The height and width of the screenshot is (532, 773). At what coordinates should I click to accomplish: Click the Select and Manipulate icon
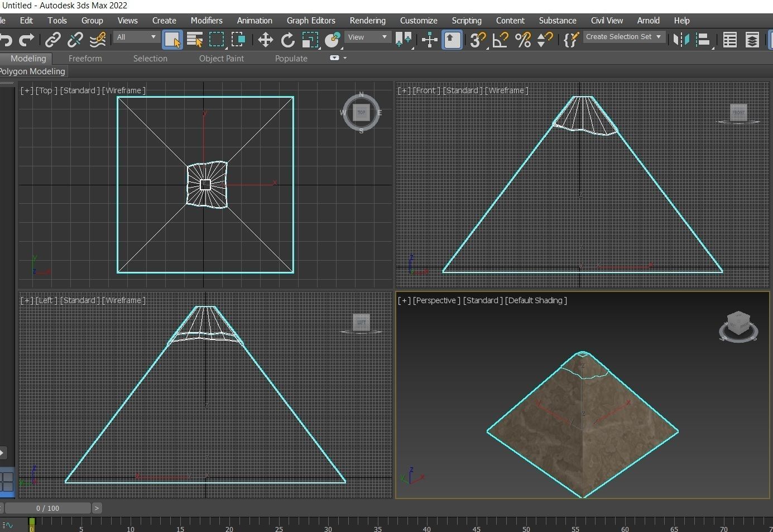pos(429,40)
